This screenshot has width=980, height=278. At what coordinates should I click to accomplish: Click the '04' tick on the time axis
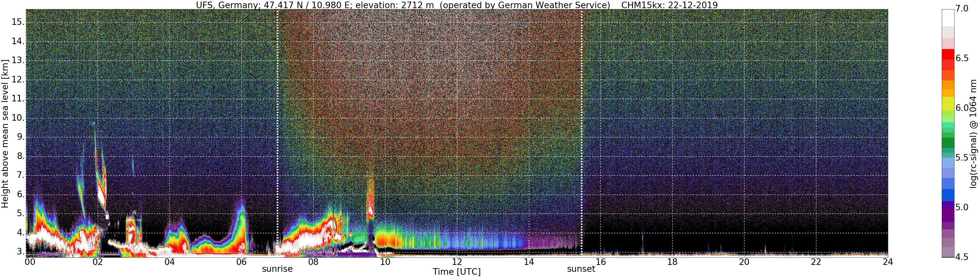pos(169,262)
